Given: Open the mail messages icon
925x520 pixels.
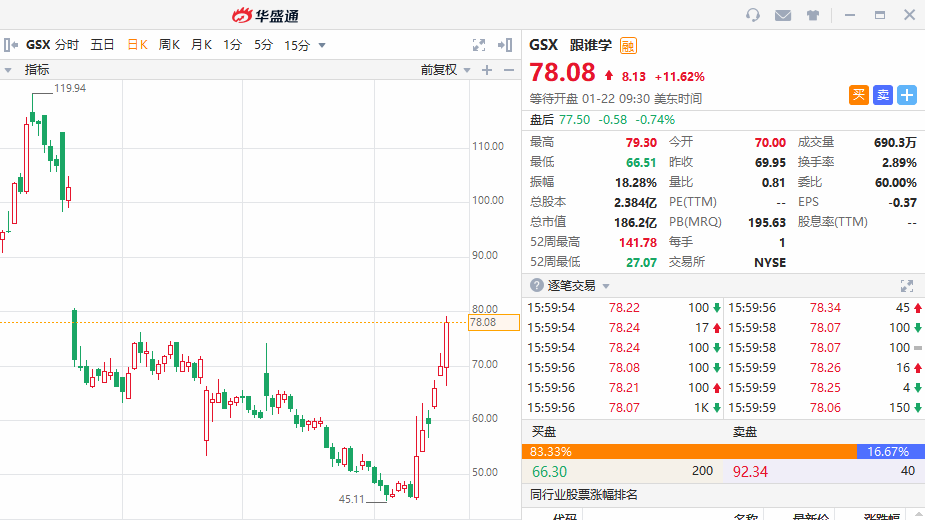Looking at the screenshot, I should 783,15.
